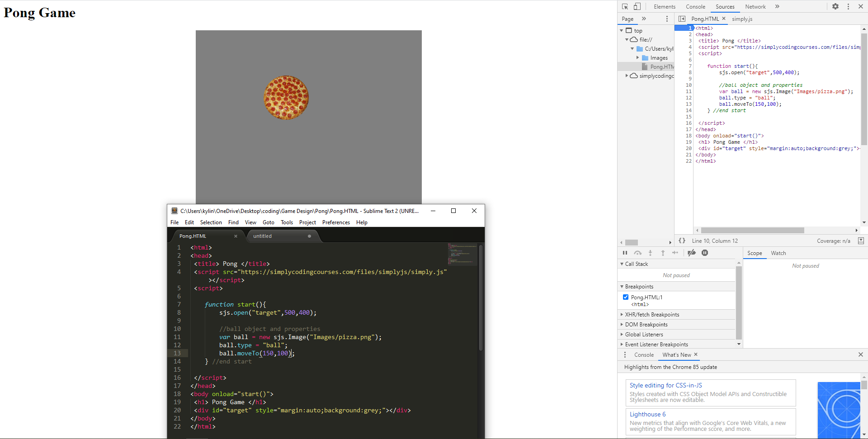
Task: Click the show-drawer icon beside Coverage
Action: tap(861, 241)
